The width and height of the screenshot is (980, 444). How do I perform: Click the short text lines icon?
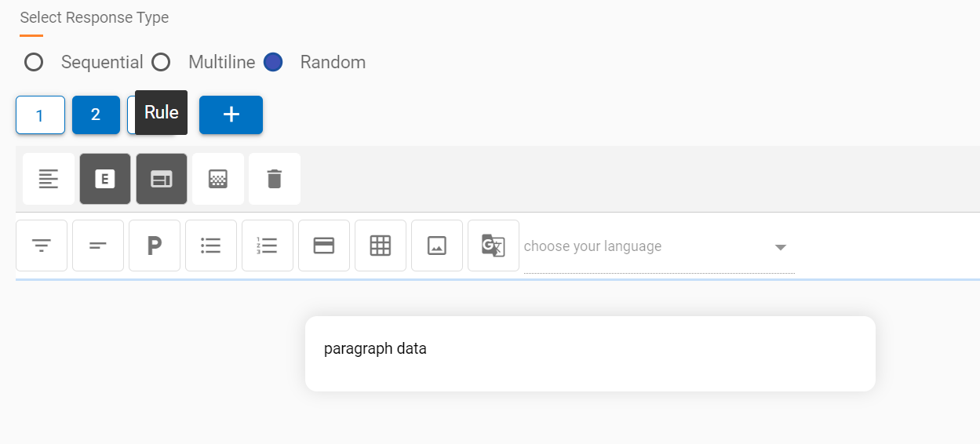(98, 246)
